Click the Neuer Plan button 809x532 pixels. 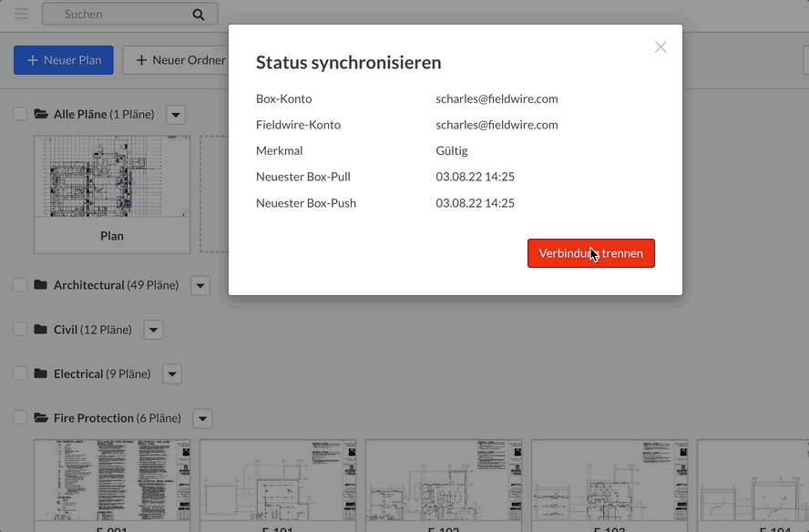pyautogui.click(x=64, y=60)
